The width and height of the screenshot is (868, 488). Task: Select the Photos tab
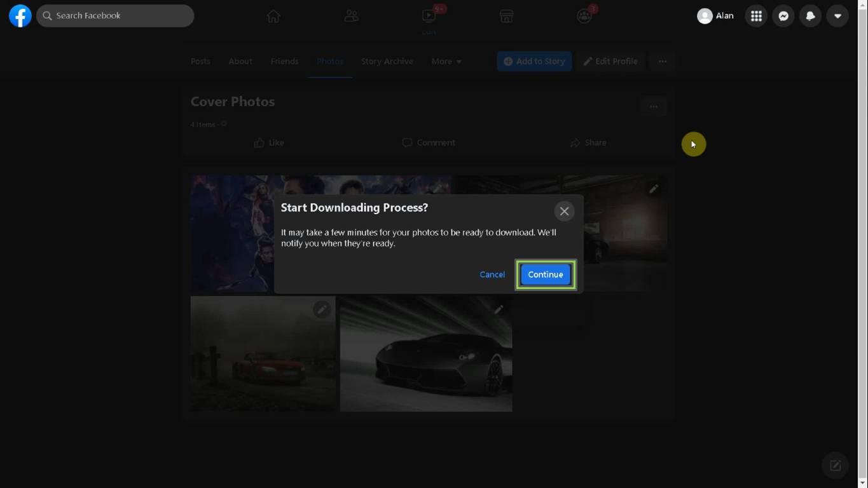[x=330, y=61]
